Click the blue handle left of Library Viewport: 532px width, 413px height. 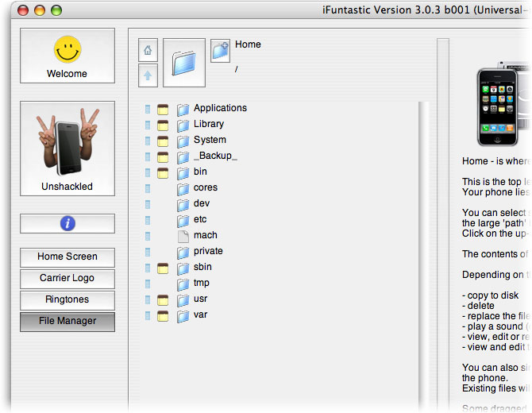tap(148, 125)
